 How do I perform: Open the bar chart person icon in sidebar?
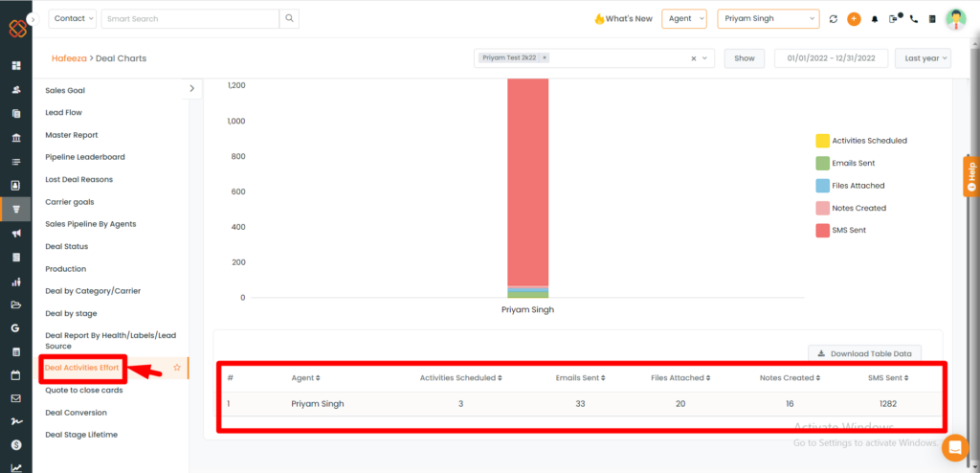coord(16,282)
